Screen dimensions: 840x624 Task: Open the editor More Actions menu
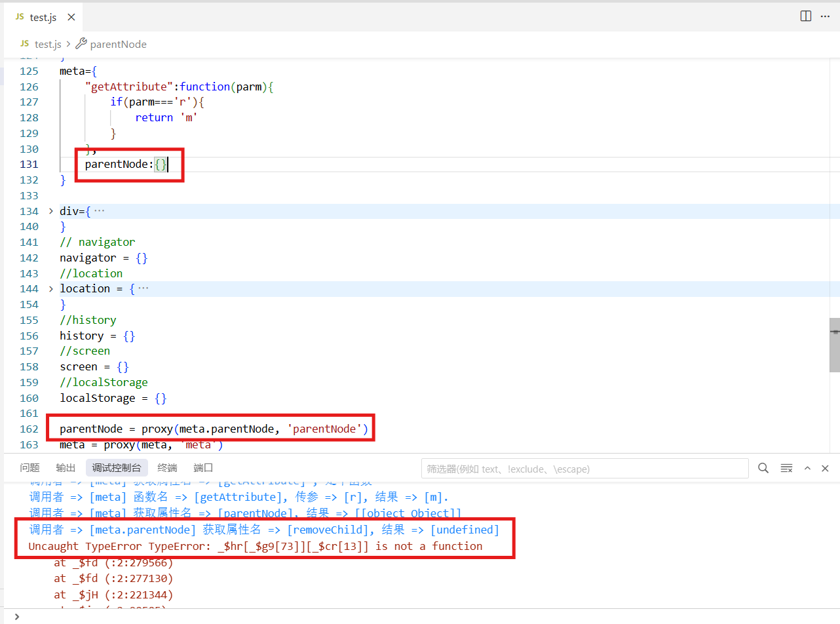825,16
